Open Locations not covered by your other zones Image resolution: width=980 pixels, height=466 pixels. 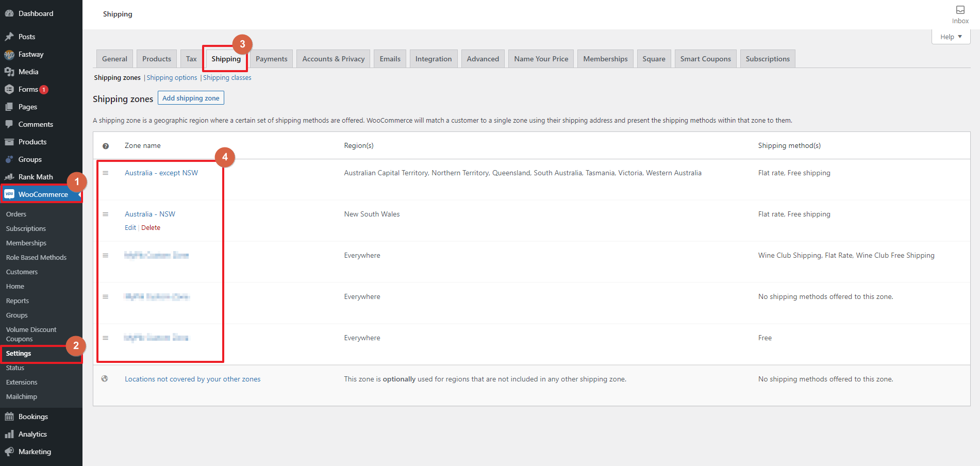click(193, 379)
